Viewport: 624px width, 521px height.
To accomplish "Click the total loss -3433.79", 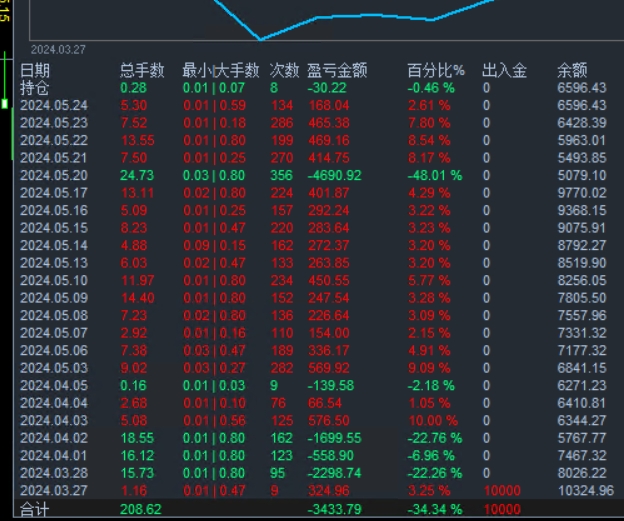I will point(334,509).
